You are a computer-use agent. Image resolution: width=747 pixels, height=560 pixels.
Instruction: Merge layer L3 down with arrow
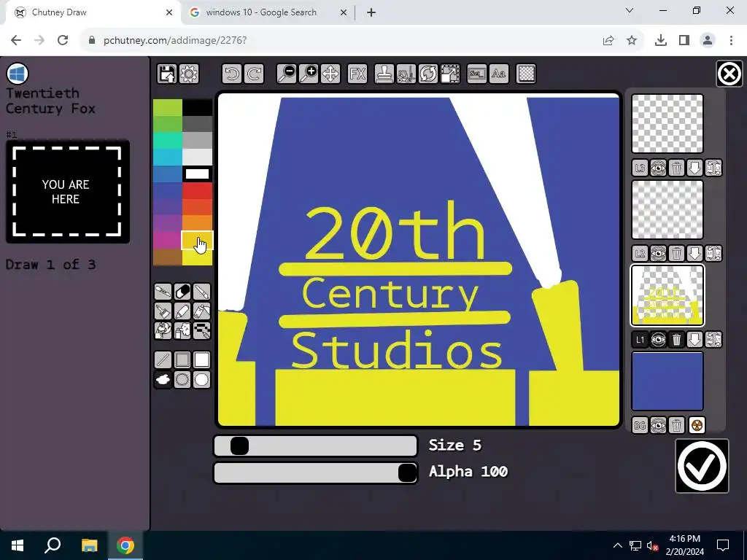pos(695,168)
